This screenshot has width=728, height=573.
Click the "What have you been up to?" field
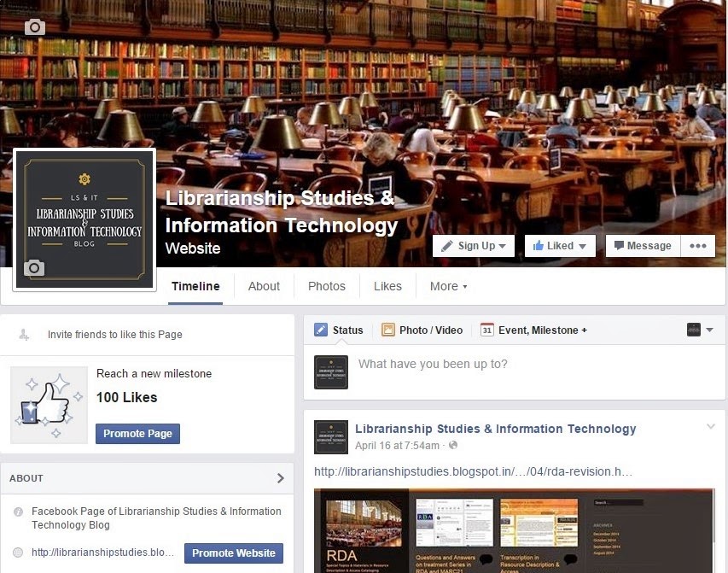[x=534, y=365]
